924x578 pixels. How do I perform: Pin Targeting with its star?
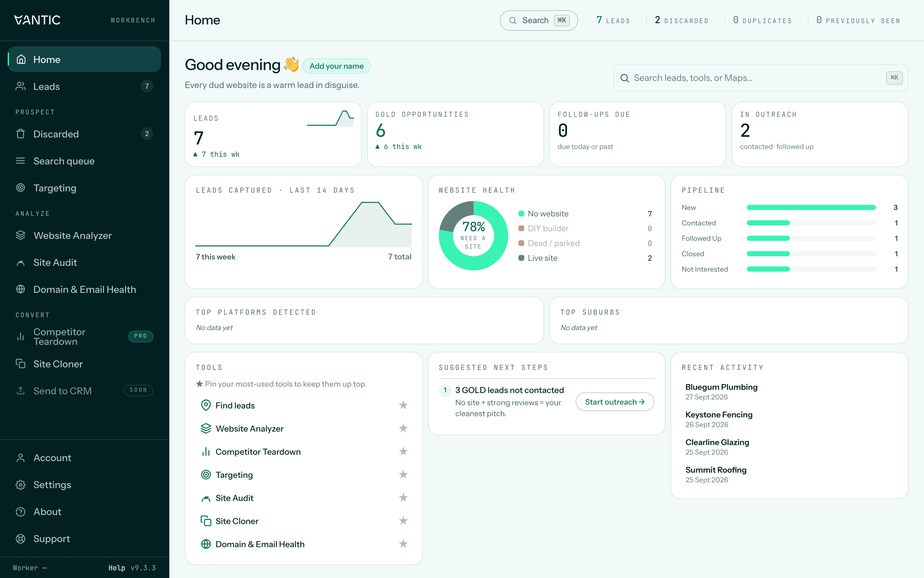pyautogui.click(x=403, y=474)
